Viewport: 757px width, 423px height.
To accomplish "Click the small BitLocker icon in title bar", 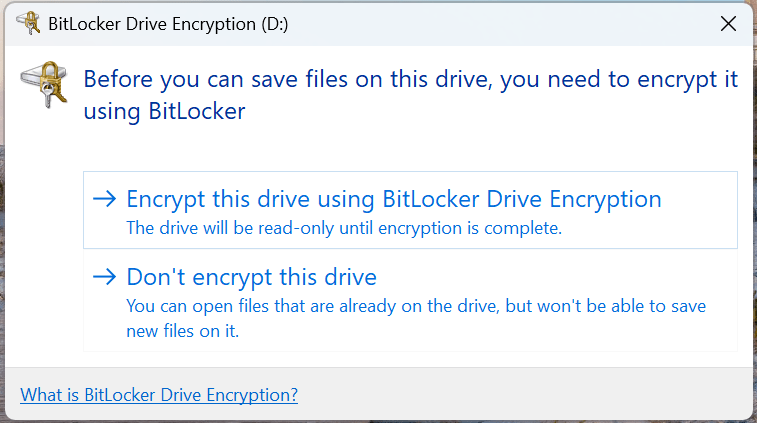I will coord(29,25).
